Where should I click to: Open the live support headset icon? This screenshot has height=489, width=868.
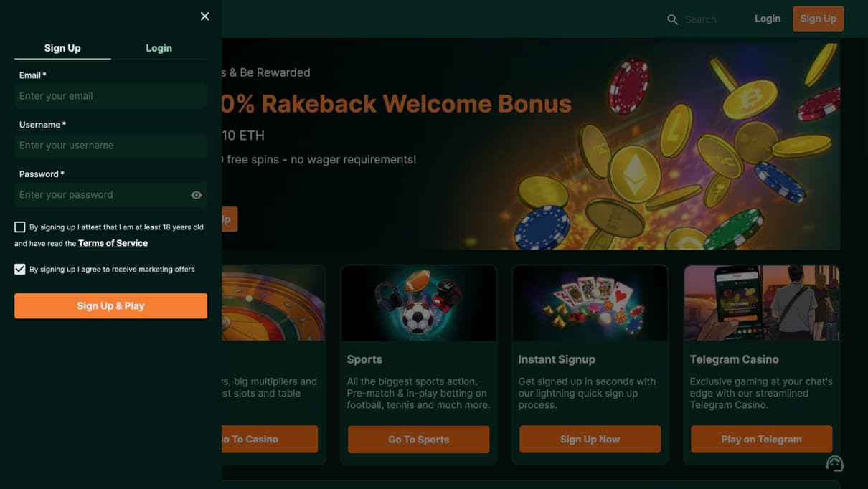[x=834, y=463]
